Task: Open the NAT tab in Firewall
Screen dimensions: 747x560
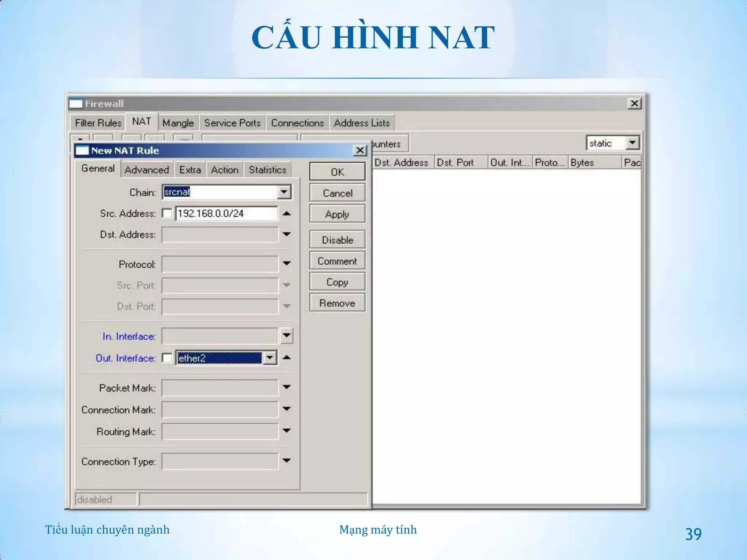Action: click(142, 121)
